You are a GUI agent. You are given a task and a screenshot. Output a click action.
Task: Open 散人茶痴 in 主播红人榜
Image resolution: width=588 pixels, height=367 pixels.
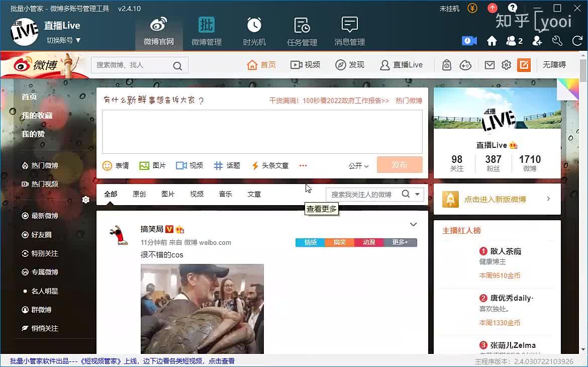[506, 251]
